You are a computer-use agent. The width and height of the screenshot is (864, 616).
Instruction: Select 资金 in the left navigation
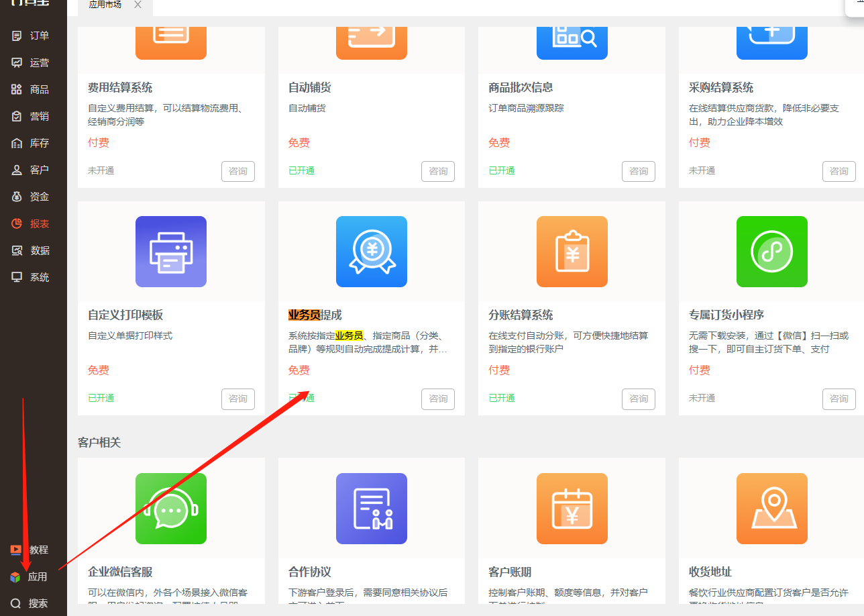click(31, 197)
